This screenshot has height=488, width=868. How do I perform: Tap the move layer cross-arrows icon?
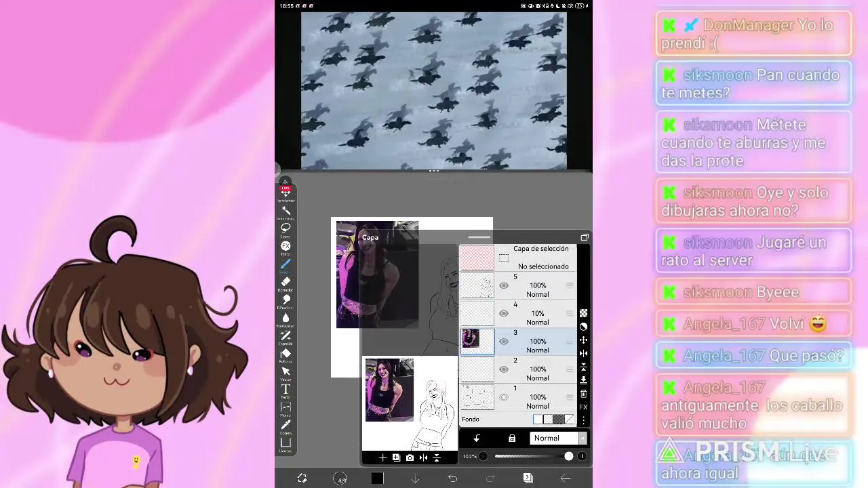tap(583, 340)
